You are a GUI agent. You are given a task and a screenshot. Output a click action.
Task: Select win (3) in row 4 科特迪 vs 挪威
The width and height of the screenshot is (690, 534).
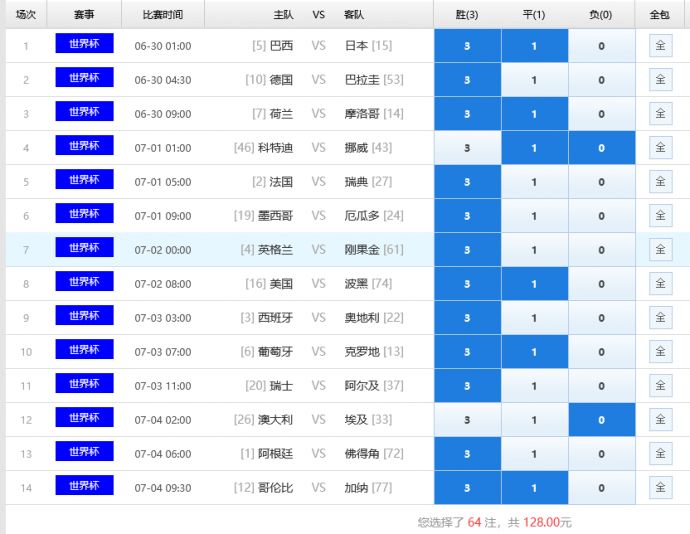pos(467,148)
